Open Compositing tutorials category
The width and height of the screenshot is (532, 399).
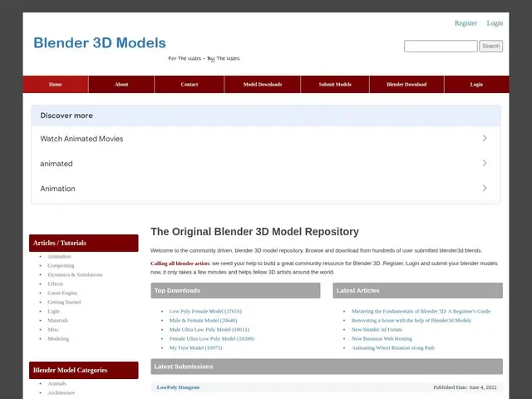coord(61,266)
